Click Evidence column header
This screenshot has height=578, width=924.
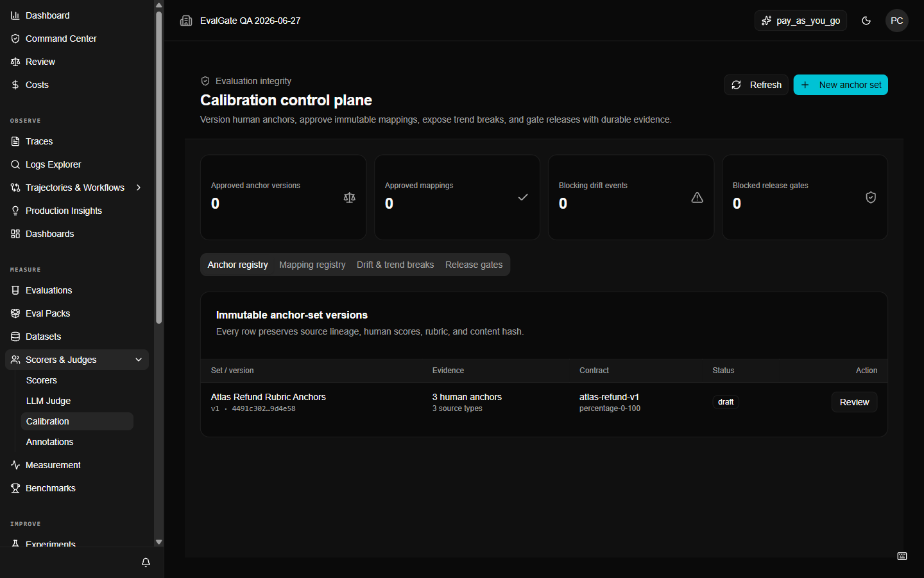(x=448, y=371)
